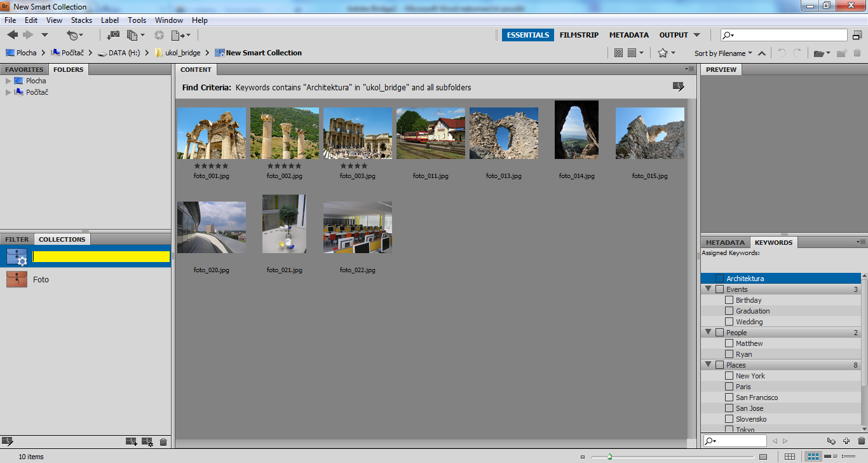Click the Go back arrow in the toolbar

(12, 35)
